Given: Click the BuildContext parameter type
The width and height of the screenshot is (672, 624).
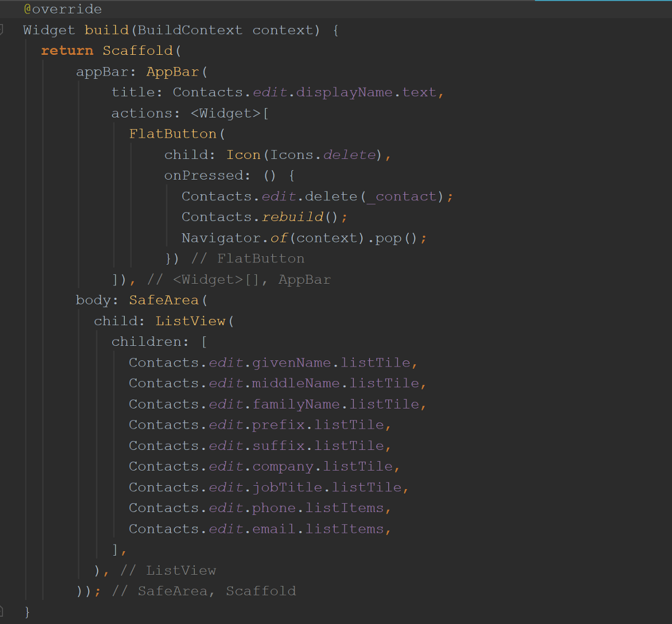Looking at the screenshot, I should coord(190,30).
